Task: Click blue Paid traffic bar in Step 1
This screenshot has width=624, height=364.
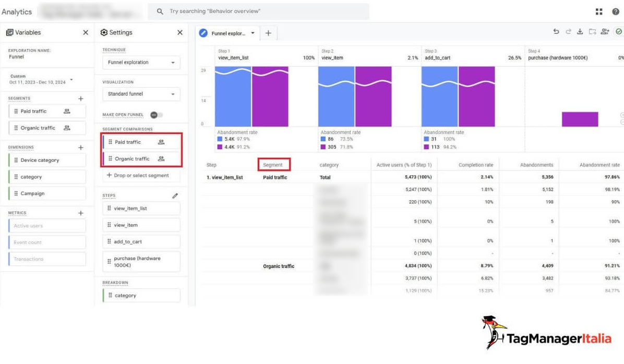Action: [233, 96]
